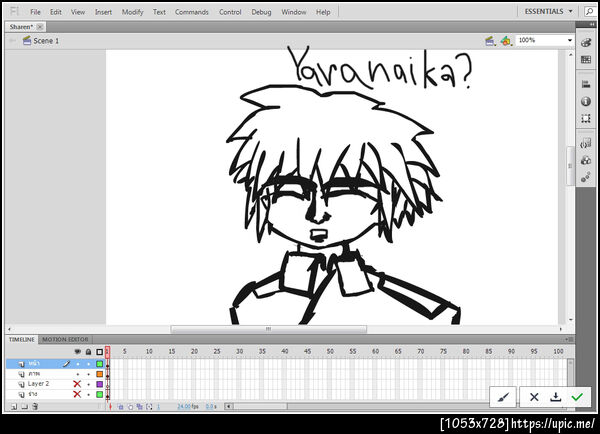Click the red playhead at frame 1
This screenshot has width=600, height=434.
coord(108,352)
